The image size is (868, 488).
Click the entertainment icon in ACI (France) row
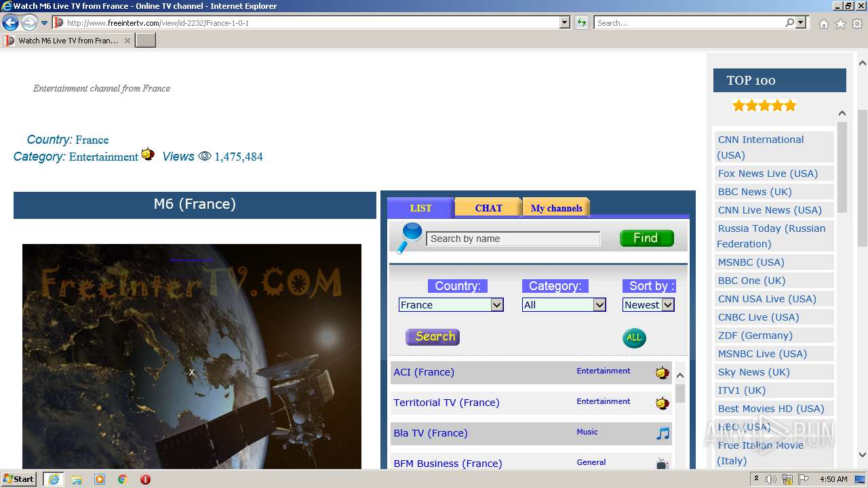(x=663, y=372)
